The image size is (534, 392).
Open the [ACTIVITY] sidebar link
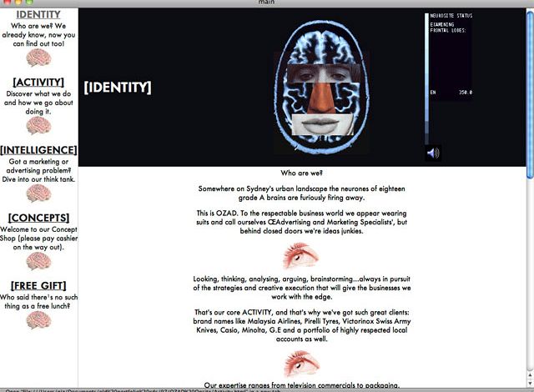point(38,83)
